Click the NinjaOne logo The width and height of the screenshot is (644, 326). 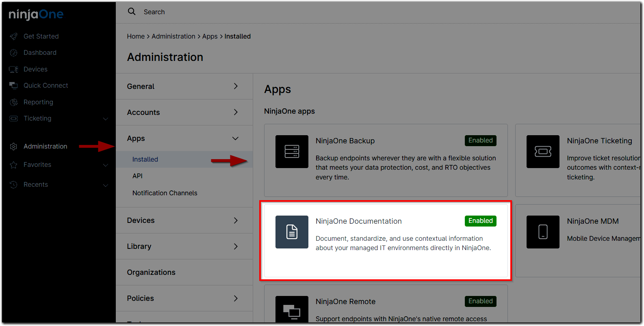pyautogui.click(x=36, y=15)
